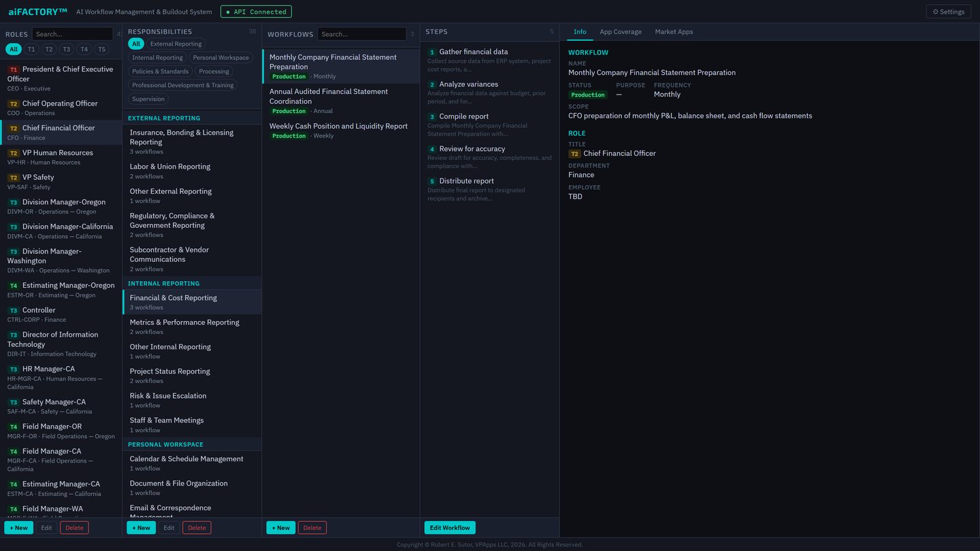Screen dimensions: 980x551
Task: Select Division Manager-Oregon role
Action: [x=61, y=206]
